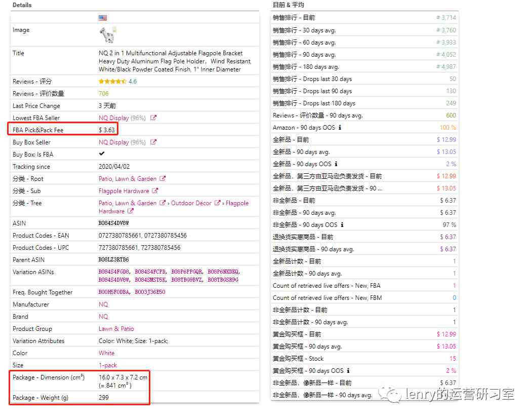Screen dimensions: 532x419
Task: Click the Buy Box Is FBA checkmark
Action: 102,154
